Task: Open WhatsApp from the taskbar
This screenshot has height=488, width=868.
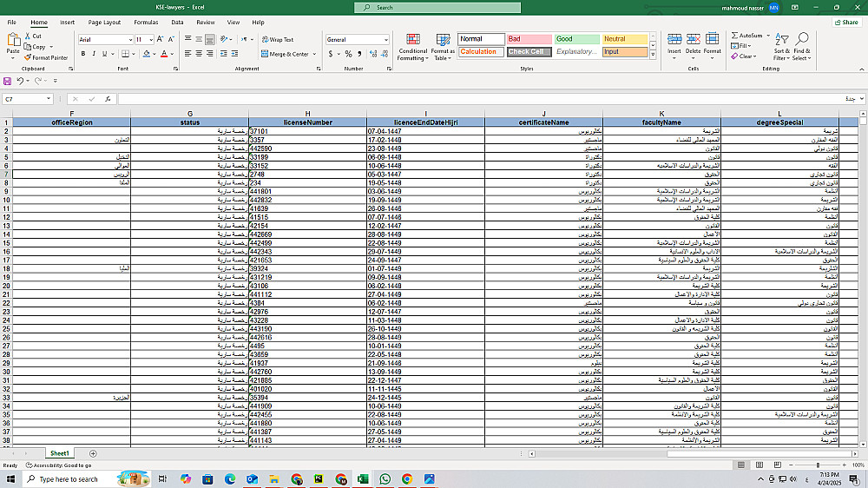Action: [385, 479]
